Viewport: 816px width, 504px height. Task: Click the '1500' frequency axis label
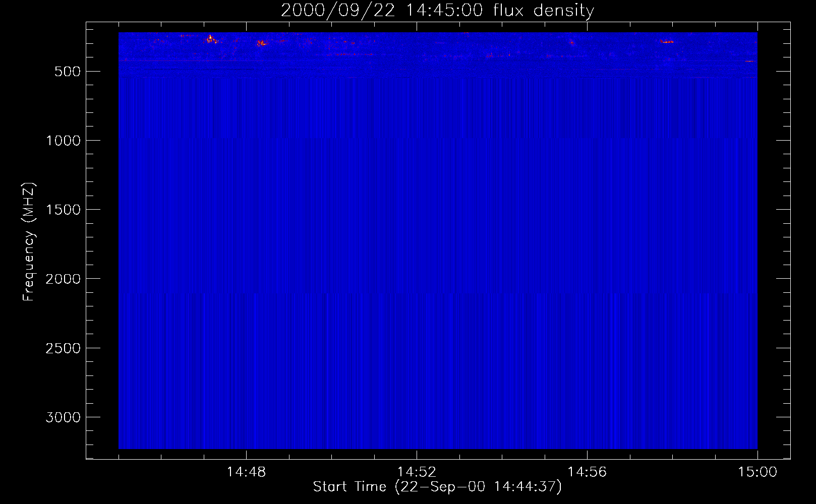pyautogui.click(x=64, y=210)
